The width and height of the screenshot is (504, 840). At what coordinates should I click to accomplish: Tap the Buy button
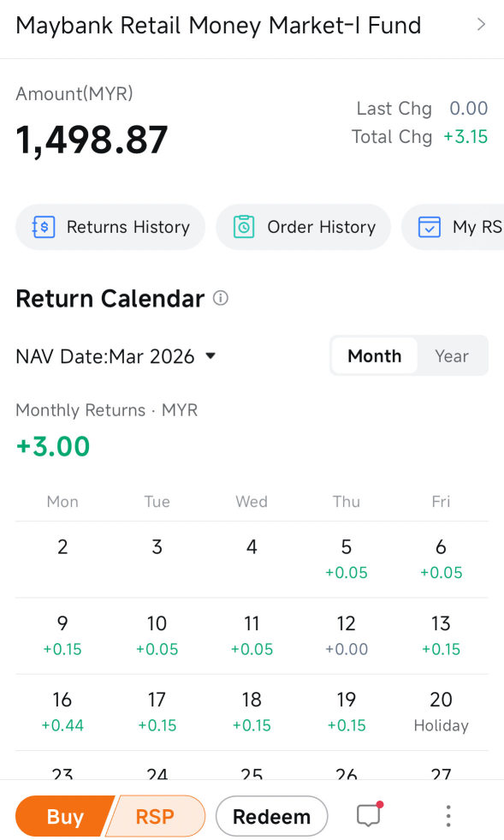point(64,816)
